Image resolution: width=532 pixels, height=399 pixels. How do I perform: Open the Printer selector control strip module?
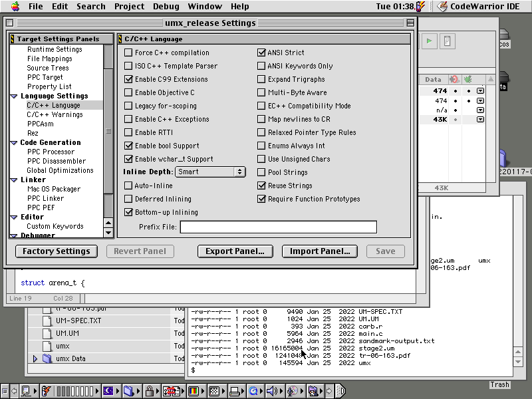pos(237,391)
